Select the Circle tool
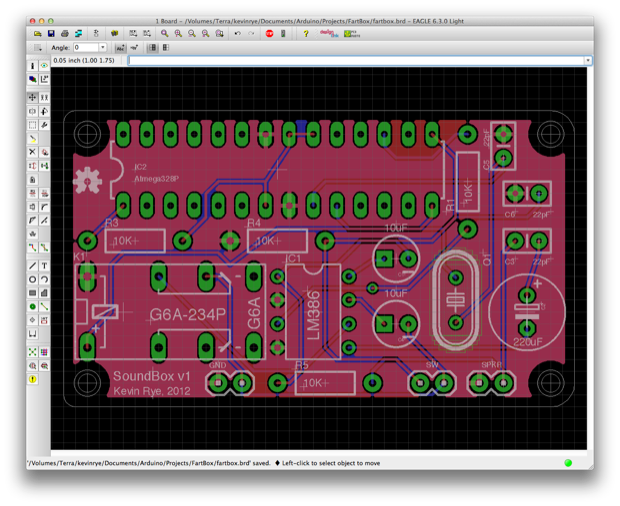 pyautogui.click(x=32, y=279)
